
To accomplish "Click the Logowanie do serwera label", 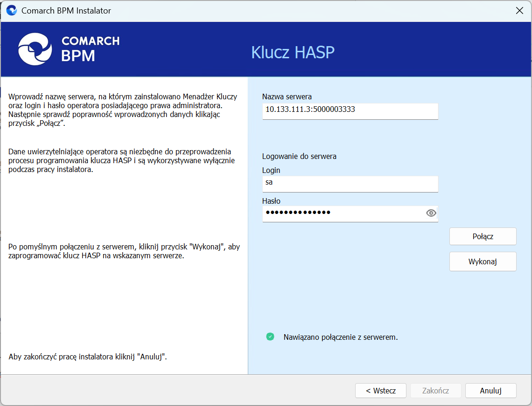I will click(x=299, y=156).
